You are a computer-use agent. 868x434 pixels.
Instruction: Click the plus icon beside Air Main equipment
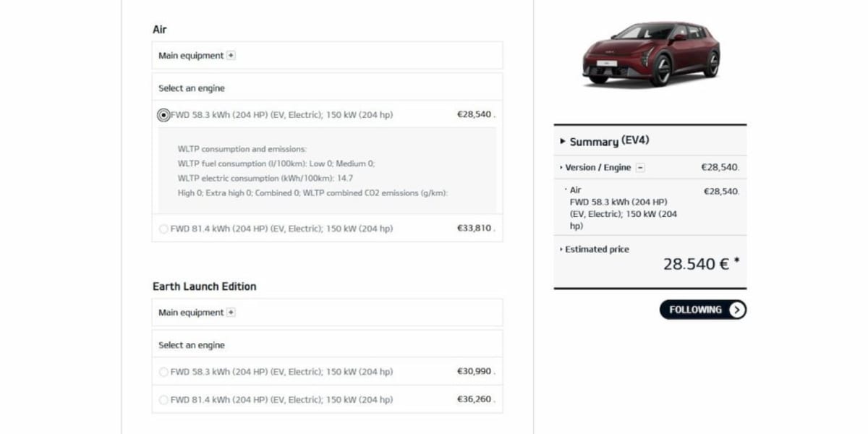pyautogui.click(x=230, y=55)
